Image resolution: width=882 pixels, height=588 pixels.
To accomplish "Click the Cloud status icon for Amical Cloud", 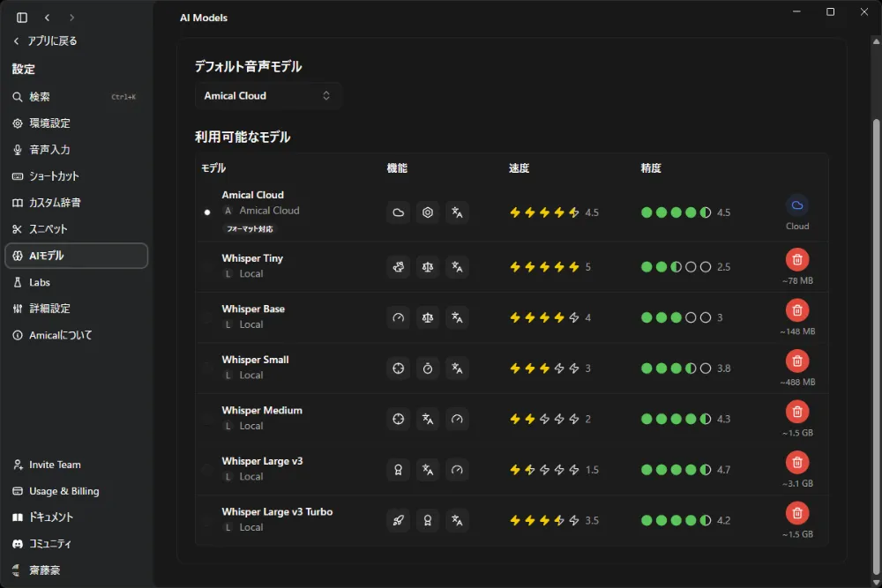I will (797, 205).
